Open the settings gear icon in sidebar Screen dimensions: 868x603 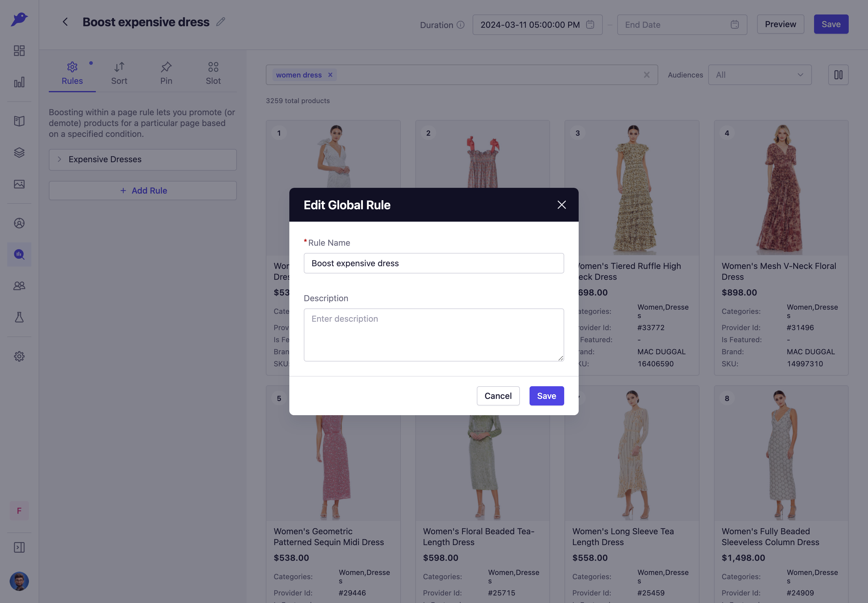click(x=19, y=356)
